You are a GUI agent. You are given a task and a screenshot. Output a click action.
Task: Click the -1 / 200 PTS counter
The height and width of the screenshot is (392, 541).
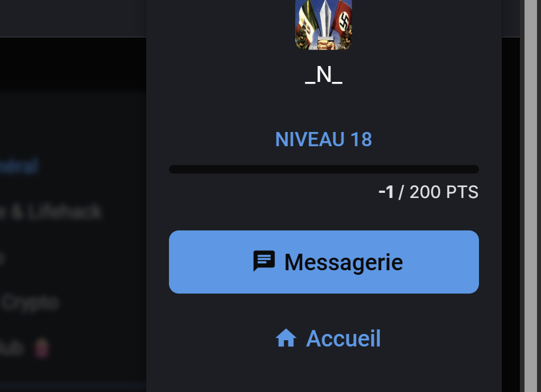pyautogui.click(x=428, y=192)
